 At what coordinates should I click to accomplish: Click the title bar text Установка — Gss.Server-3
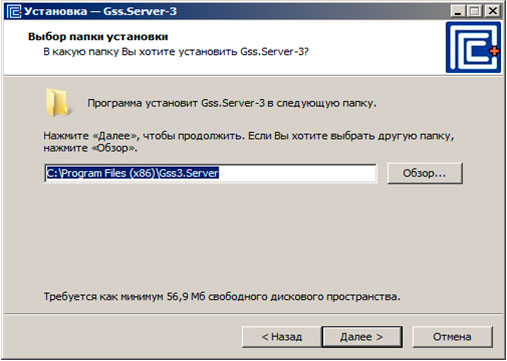pos(100,11)
